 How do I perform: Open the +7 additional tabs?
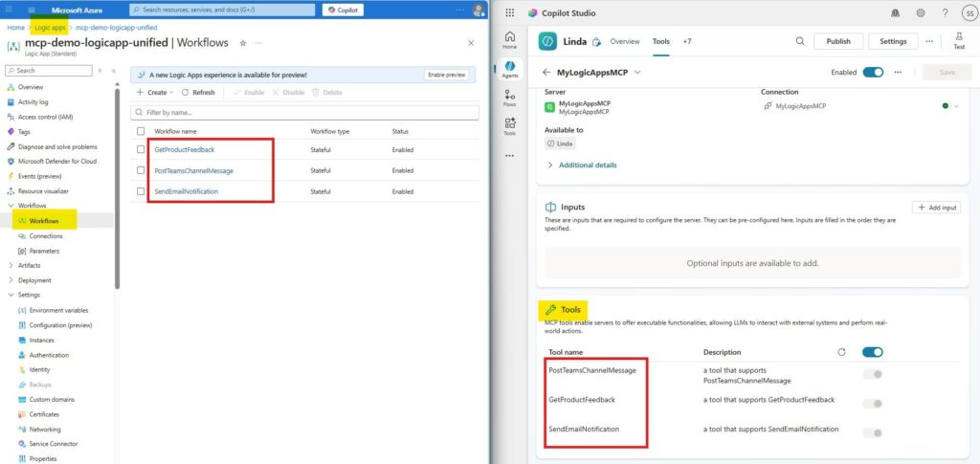(687, 42)
